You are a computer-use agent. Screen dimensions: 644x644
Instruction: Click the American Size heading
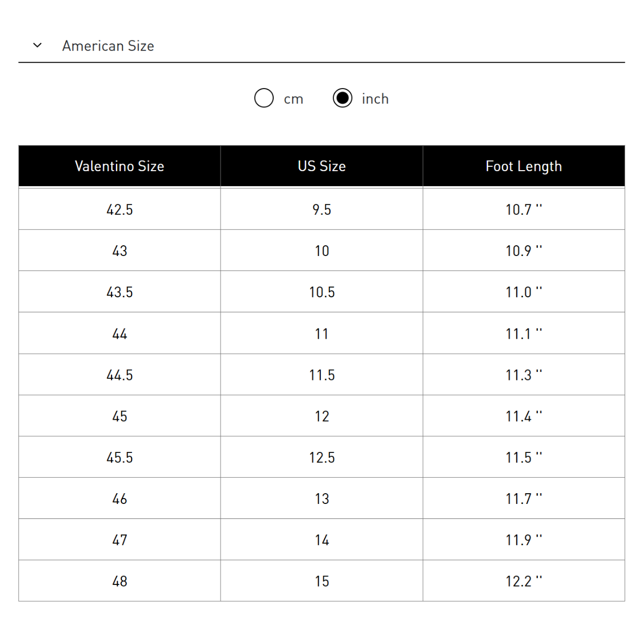[x=108, y=46]
